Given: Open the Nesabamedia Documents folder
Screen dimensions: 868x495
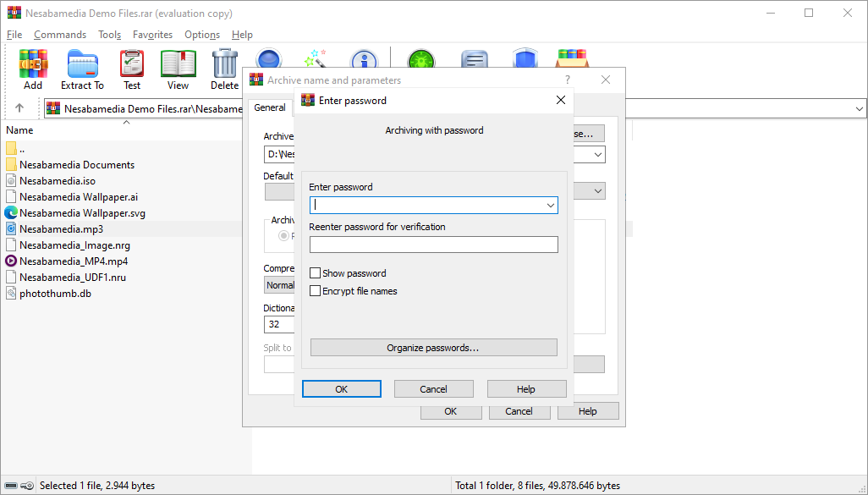Looking at the screenshot, I should (76, 164).
